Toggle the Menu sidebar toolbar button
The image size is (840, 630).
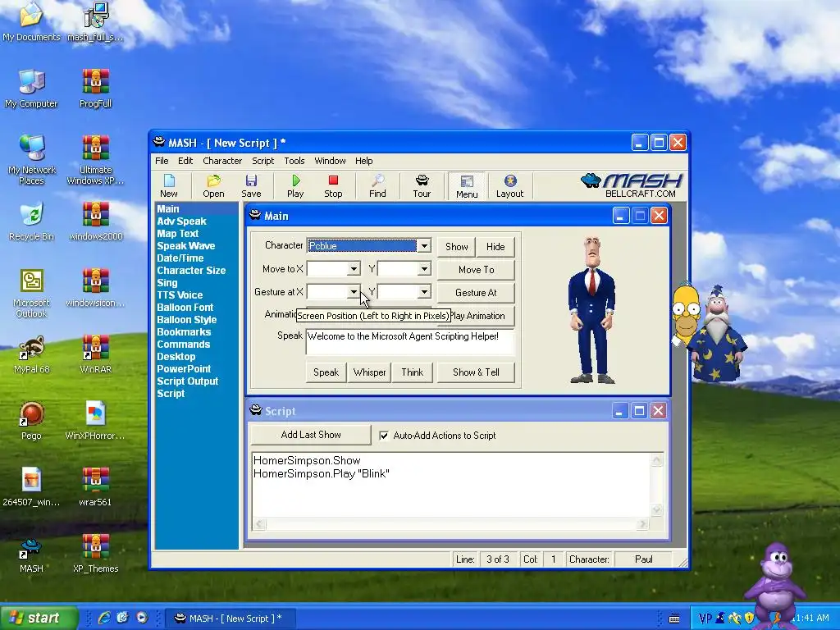coord(467,185)
